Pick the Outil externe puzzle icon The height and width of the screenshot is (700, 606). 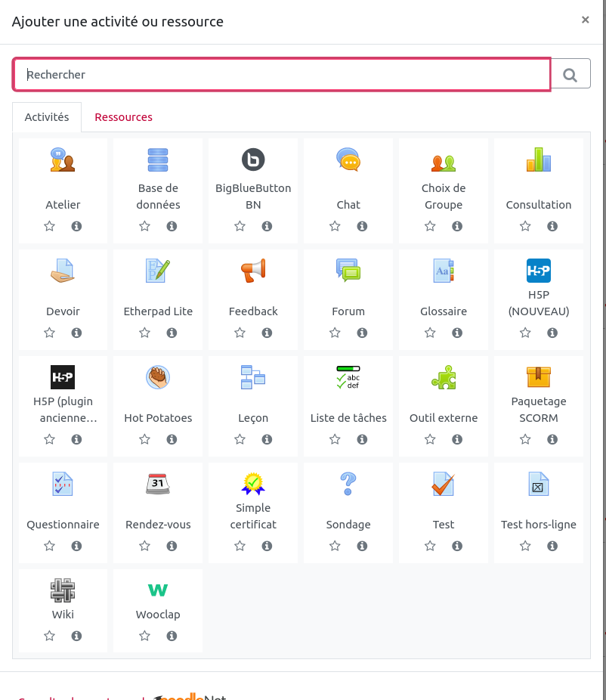pos(444,376)
